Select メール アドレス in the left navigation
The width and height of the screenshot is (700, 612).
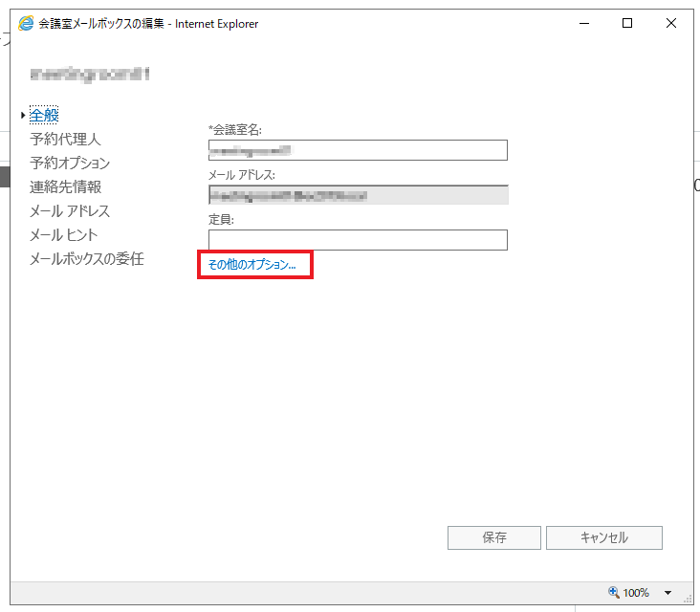click(70, 211)
